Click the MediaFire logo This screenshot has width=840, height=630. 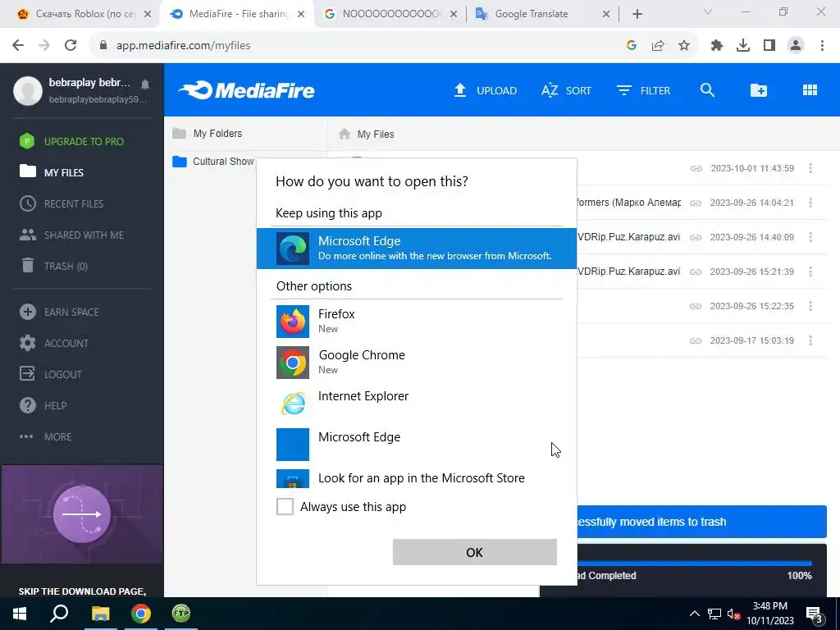click(x=246, y=90)
